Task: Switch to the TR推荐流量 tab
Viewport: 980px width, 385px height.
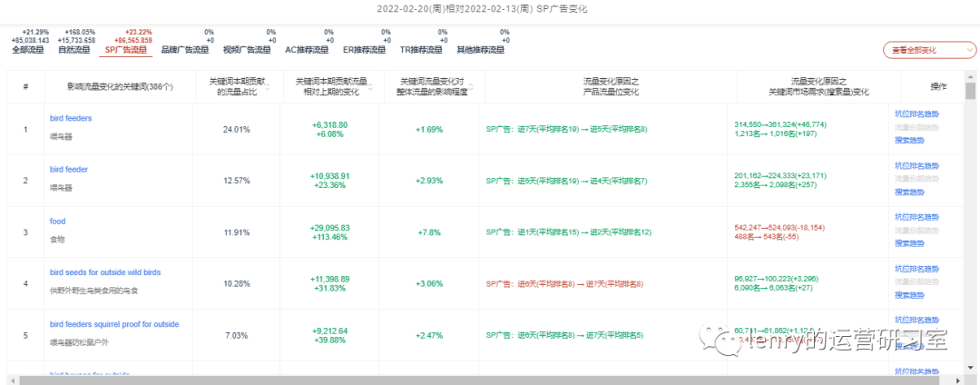Action: pyautogui.click(x=422, y=49)
